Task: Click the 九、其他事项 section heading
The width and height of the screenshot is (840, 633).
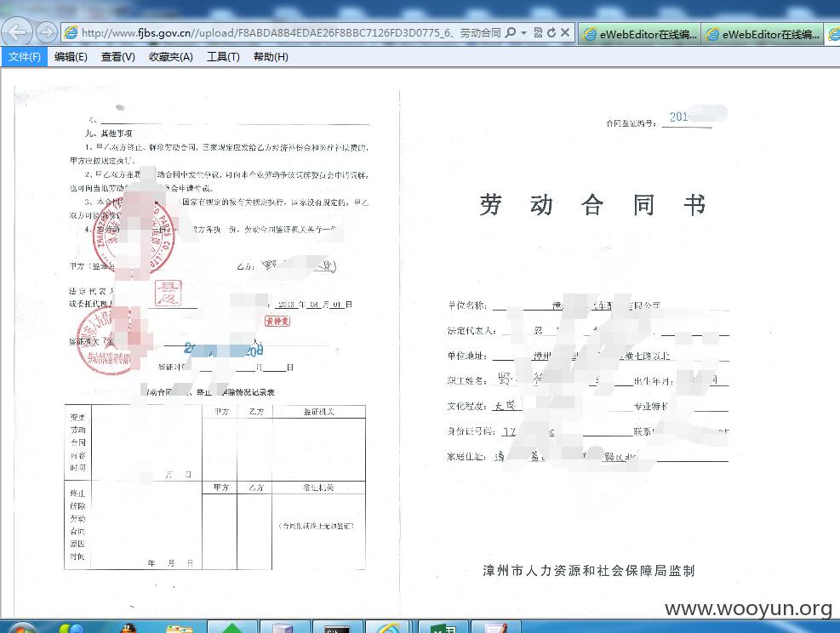Action: click(108, 133)
